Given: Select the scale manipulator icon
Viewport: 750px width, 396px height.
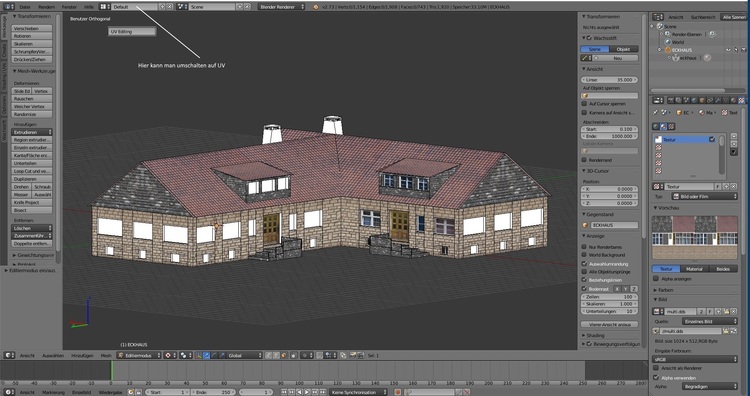Looking at the screenshot, I should point(222,355).
